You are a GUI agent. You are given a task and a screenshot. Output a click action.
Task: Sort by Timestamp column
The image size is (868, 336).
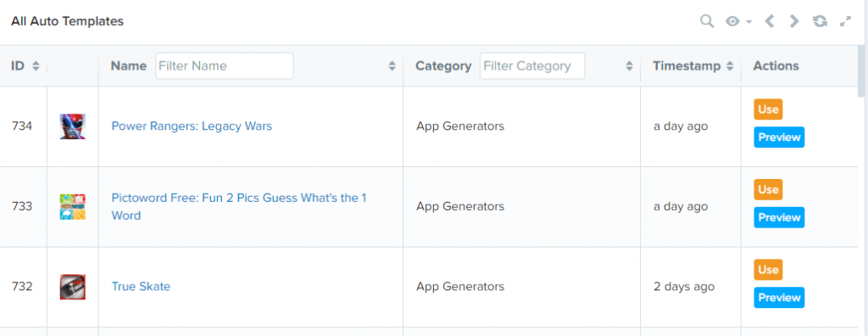[x=730, y=66]
